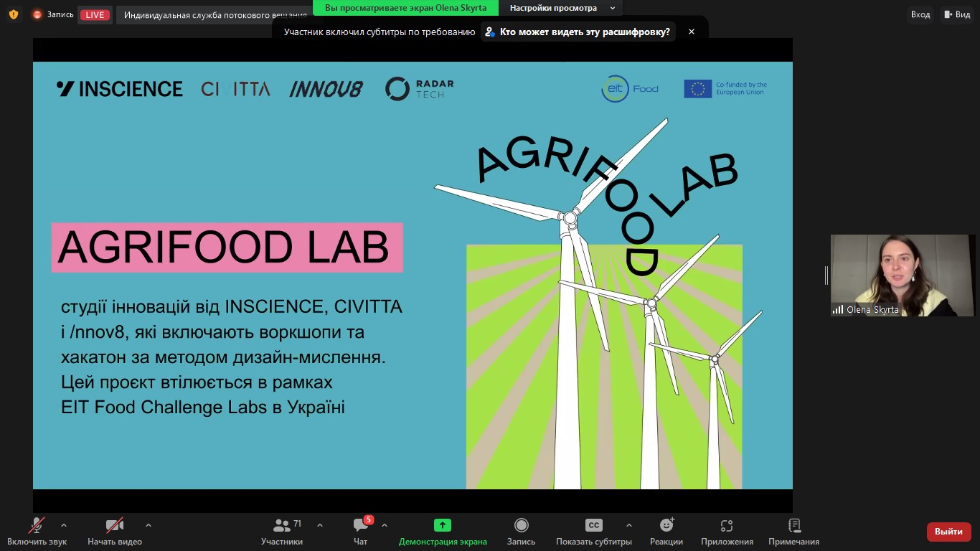Open the 'Приложения' apps panel
Image resolution: width=980 pixels, height=551 pixels.
pos(727,532)
